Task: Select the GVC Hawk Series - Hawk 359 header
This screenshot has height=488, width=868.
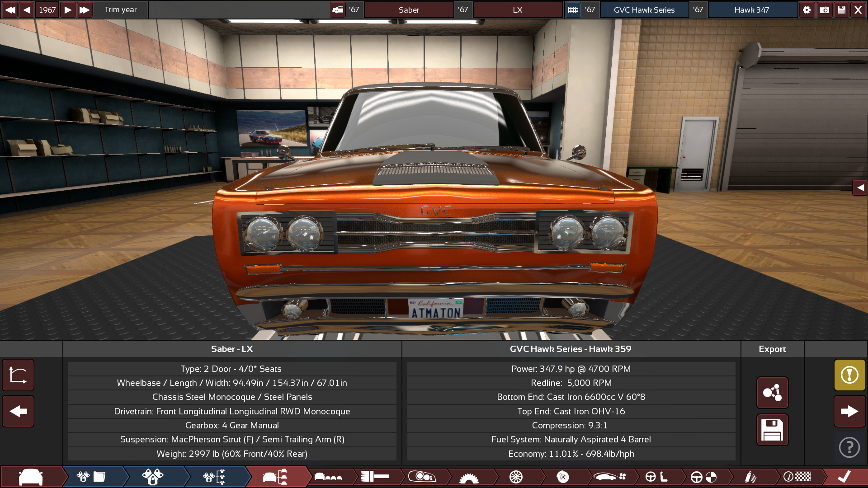Action: 571,349
